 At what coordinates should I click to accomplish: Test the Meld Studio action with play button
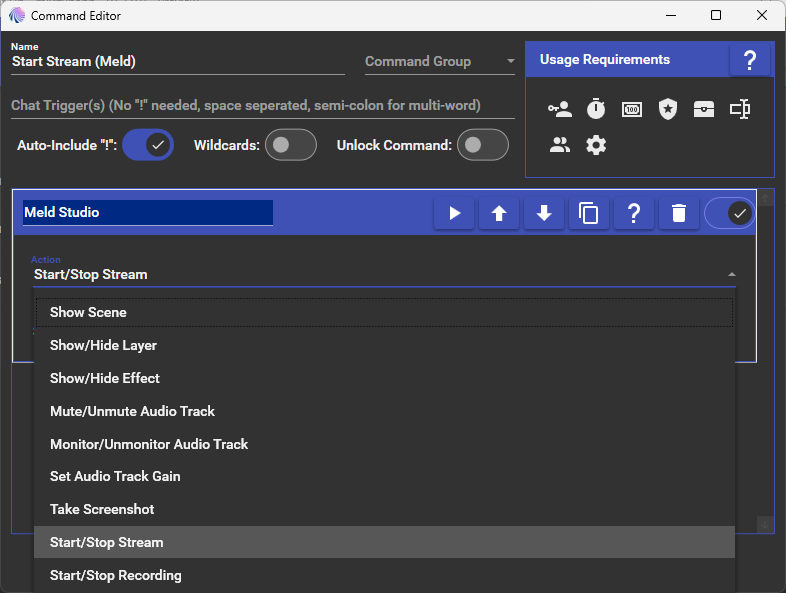454,213
